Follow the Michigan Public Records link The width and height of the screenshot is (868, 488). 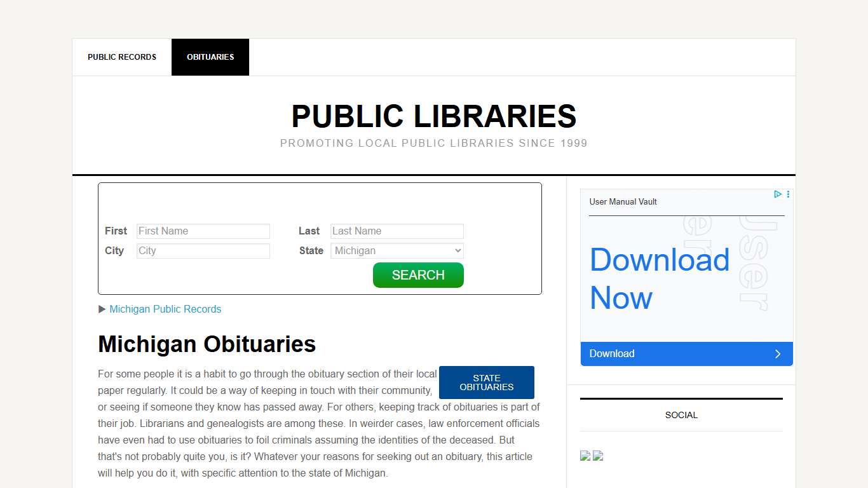(x=165, y=309)
